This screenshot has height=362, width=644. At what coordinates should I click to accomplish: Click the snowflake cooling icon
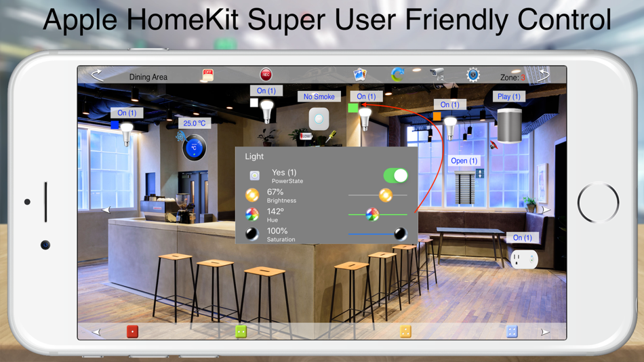coord(180,136)
